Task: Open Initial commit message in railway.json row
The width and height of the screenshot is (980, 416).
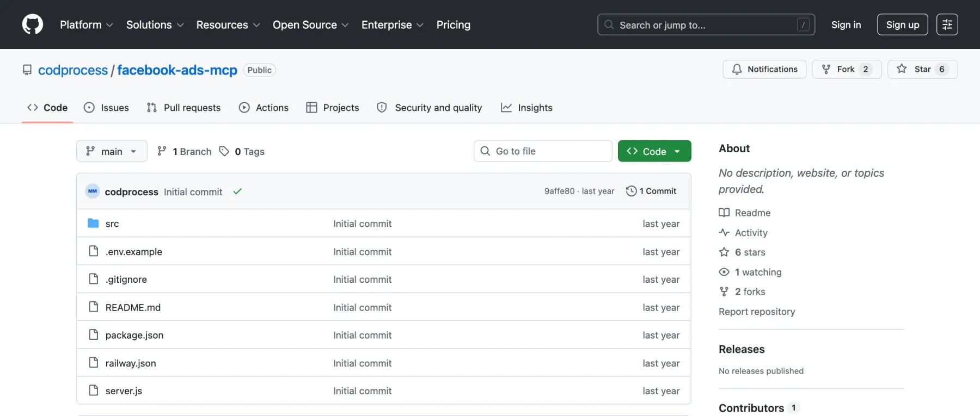Action: coord(363,363)
